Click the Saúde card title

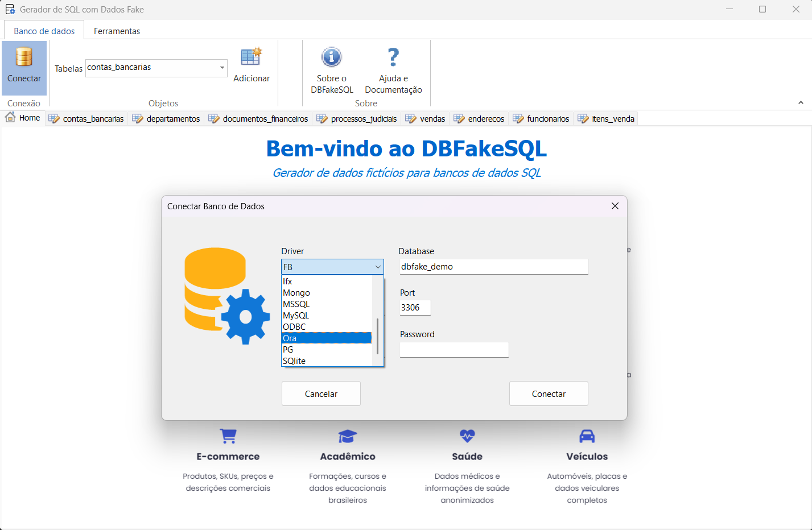467,457
